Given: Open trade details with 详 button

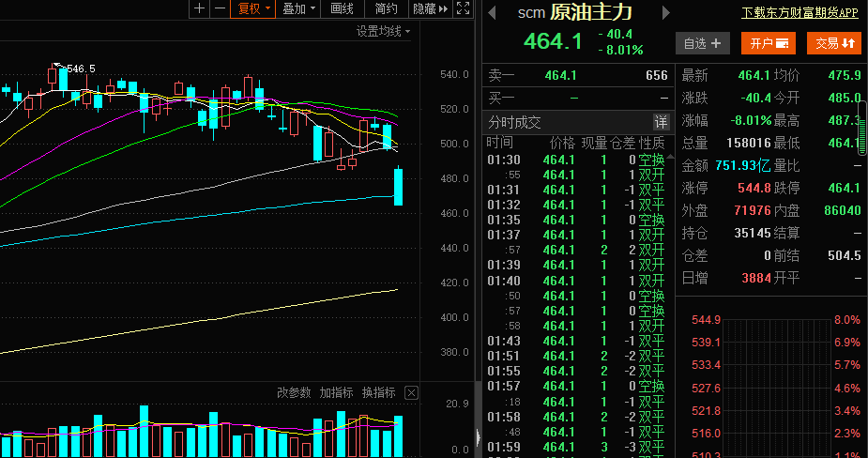Looking at the screenshot, I should (x=661, y=122).
